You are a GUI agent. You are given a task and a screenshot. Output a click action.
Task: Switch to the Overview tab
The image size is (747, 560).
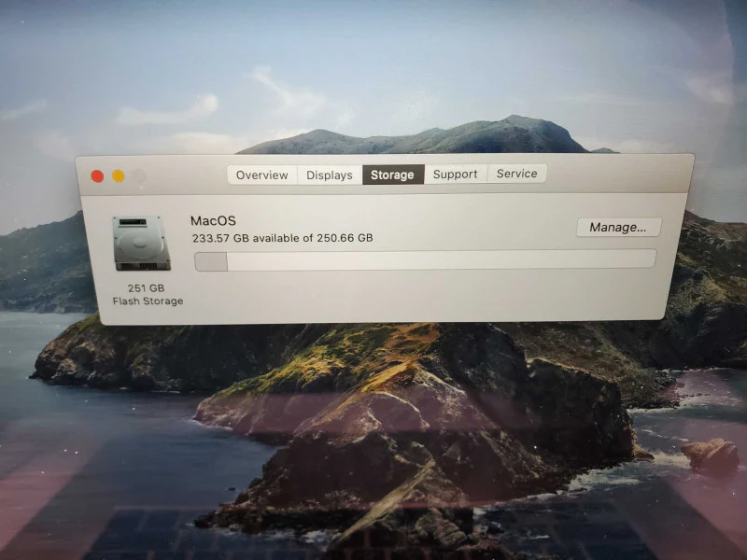point(262,175)
